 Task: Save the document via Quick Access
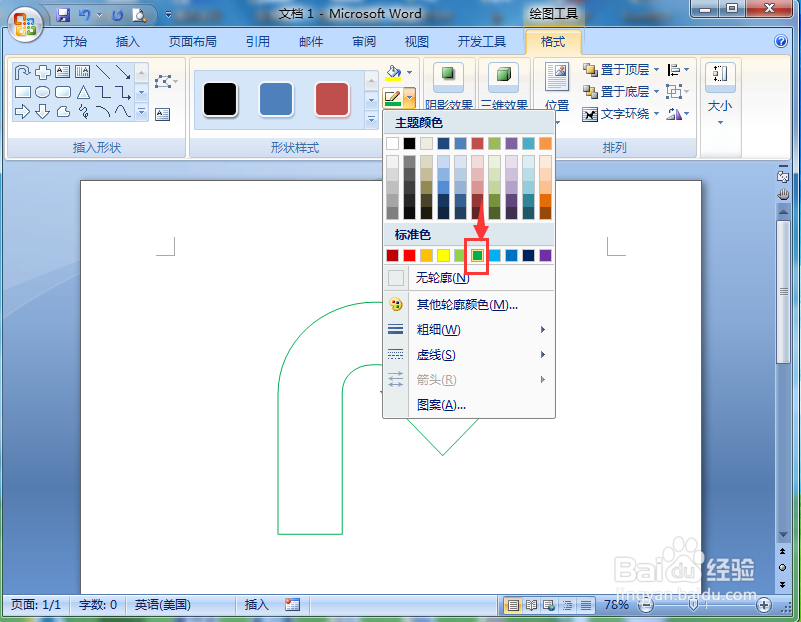tap(63, 15)
